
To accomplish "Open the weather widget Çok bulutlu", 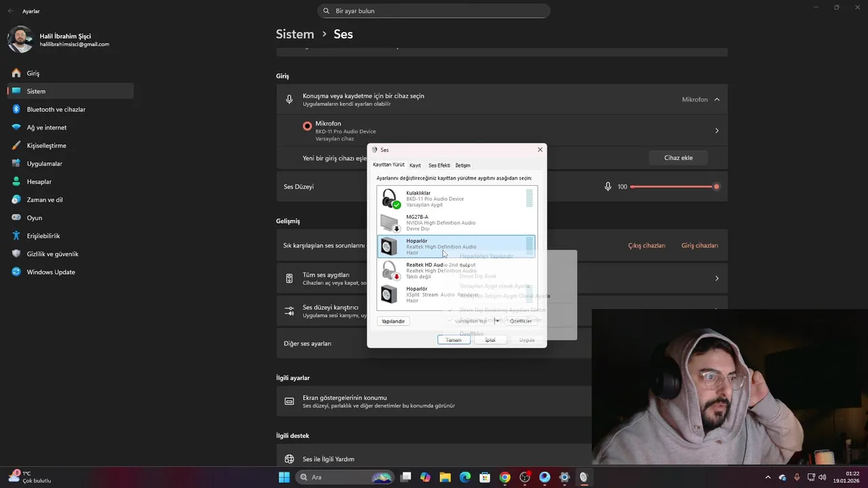I will pyautogui.click(x=30, y=477).
